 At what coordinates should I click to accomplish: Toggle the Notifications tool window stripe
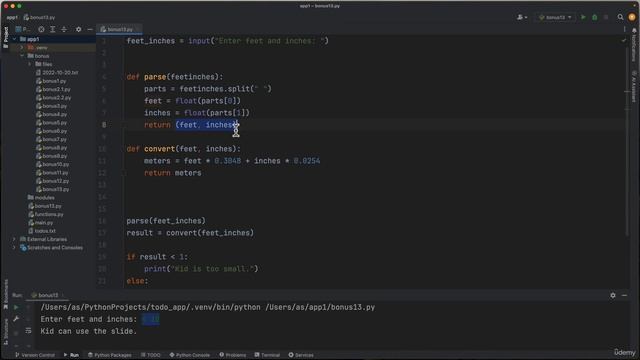coord(634,45)
